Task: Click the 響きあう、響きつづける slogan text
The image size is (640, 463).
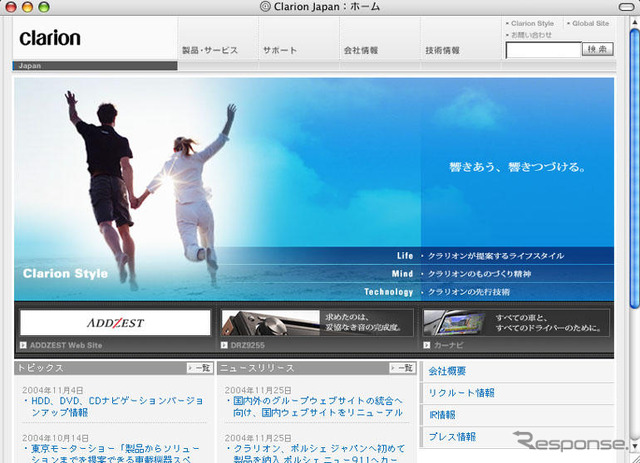Action: click(x=518, y=167)
